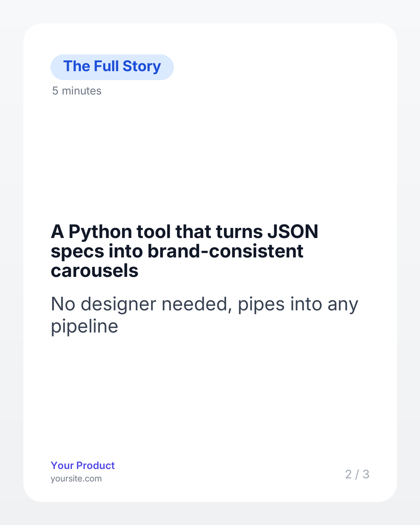The height and width of the screenshot is (525, 420).
Task: Click the word "pipeline" in the subtitle
Action: click(x=84, y=327)
